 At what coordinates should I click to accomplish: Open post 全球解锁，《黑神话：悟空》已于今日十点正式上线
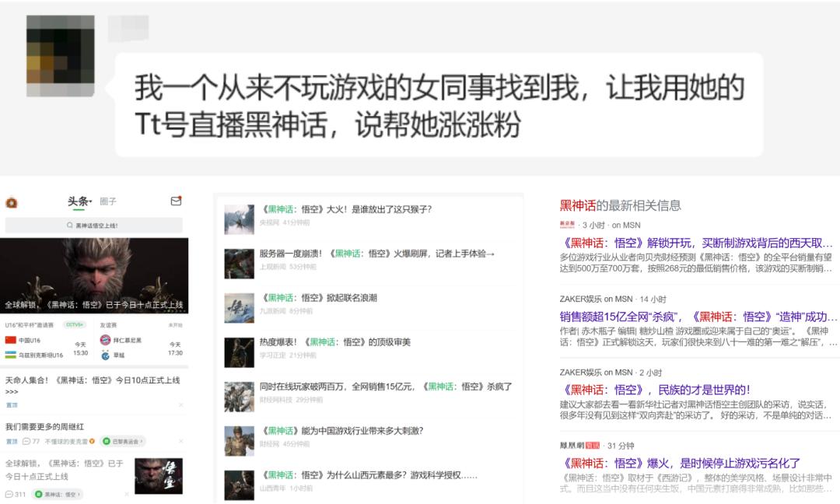(x=65, y=470)
